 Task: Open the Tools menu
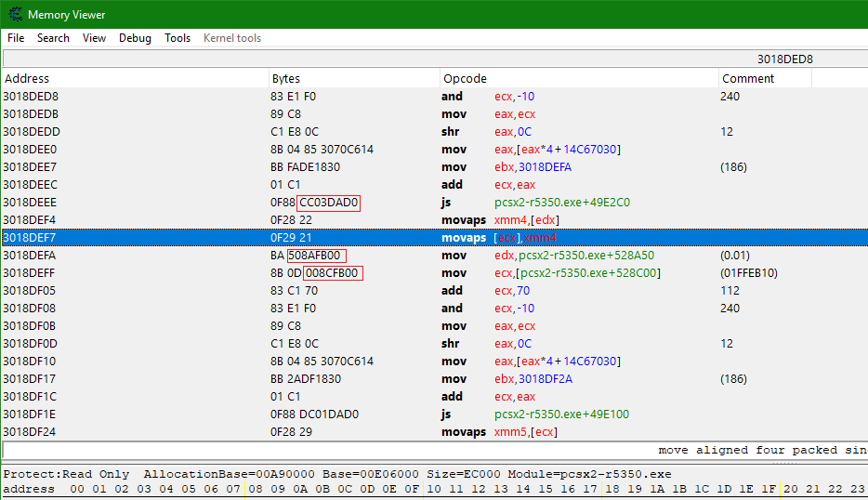(x=178, y=38)
